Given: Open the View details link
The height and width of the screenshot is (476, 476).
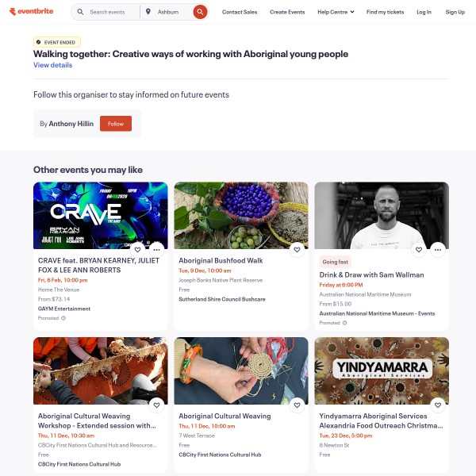Looking at the screenshot, I should pyautogui.click(x=53, y=65).
